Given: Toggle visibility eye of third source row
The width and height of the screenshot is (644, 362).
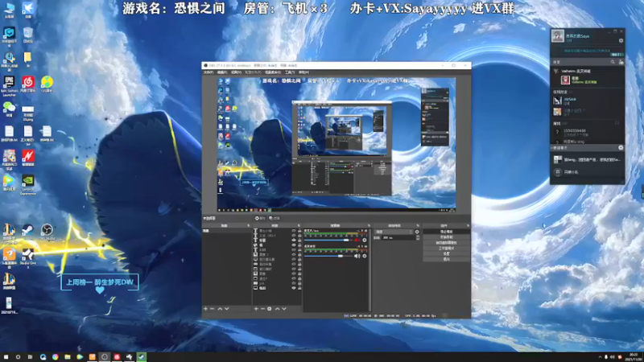Looking at the screenshot, I should point(294,240).
